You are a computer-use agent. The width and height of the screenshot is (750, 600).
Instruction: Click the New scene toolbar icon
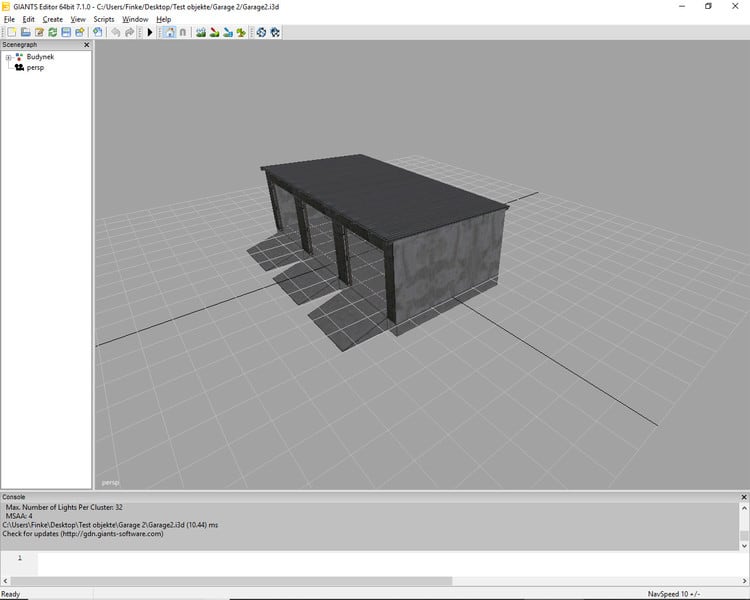point(10,32)
